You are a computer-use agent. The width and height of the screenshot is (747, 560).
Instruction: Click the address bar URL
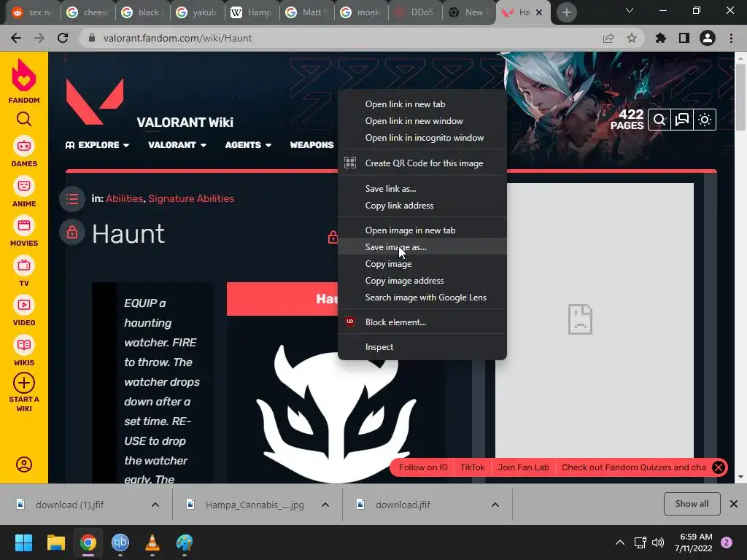click(177, 38)
